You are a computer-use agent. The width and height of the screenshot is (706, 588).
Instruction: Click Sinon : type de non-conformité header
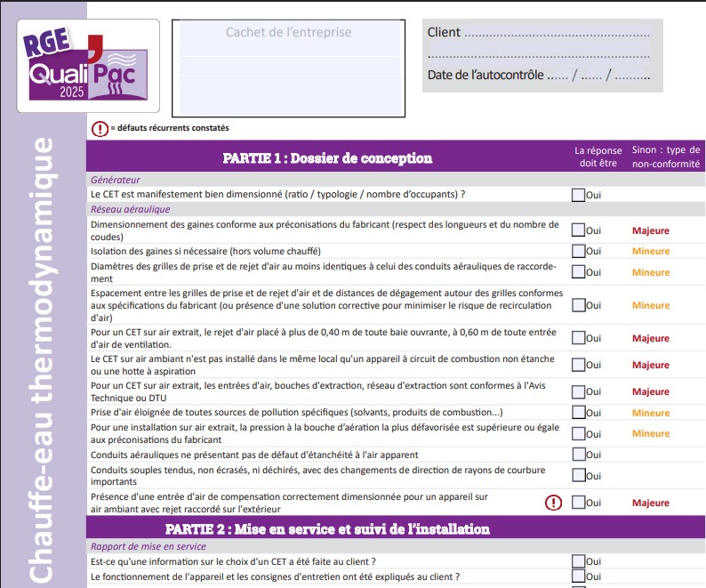point(666,157)
